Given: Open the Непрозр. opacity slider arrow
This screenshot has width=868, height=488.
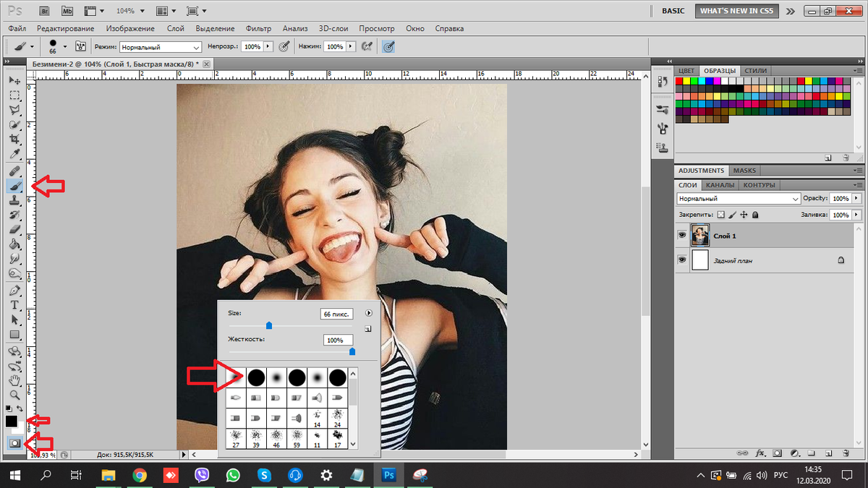Looking at the screenshot, I should click(269, 46).
